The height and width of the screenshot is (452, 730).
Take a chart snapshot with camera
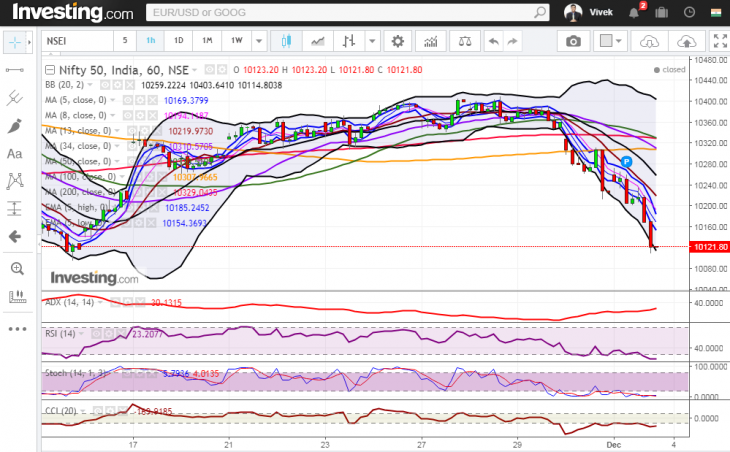click(x=574, y=41)
